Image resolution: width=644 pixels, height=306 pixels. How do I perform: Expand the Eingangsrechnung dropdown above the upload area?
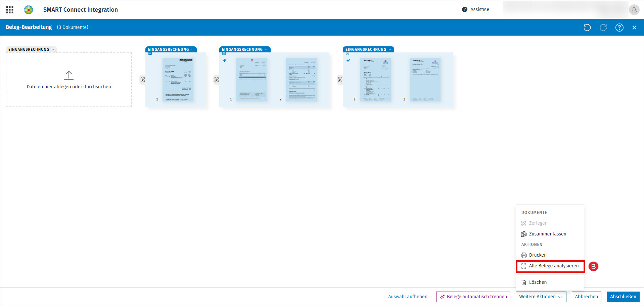tap(31, 49)
